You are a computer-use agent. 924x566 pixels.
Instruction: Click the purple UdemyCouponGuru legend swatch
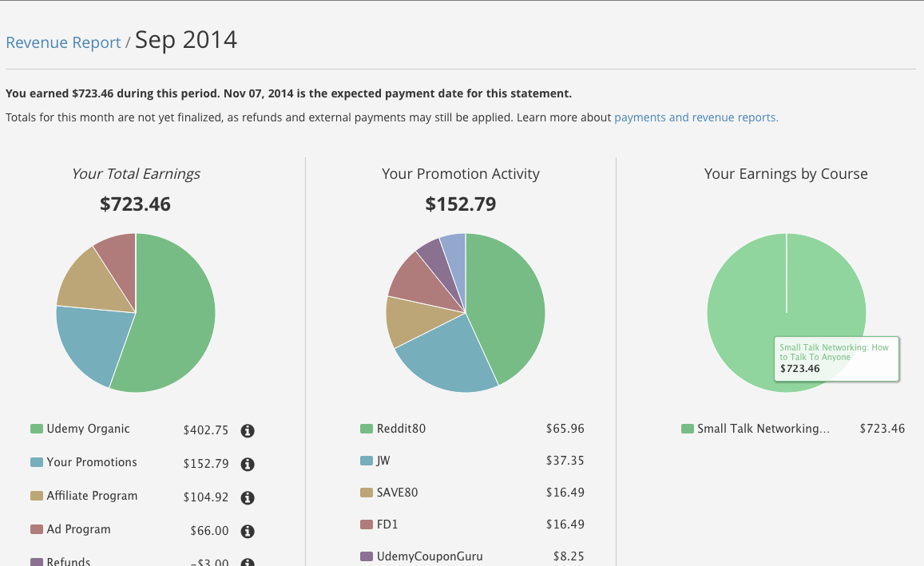pos(367,556)
